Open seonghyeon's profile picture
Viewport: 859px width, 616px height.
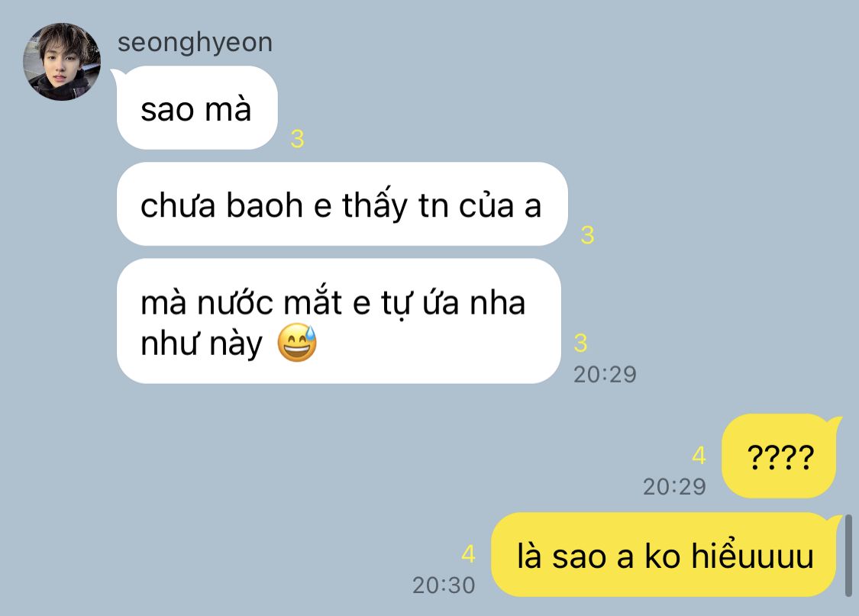pyautogui.click(x=61, y=61)
